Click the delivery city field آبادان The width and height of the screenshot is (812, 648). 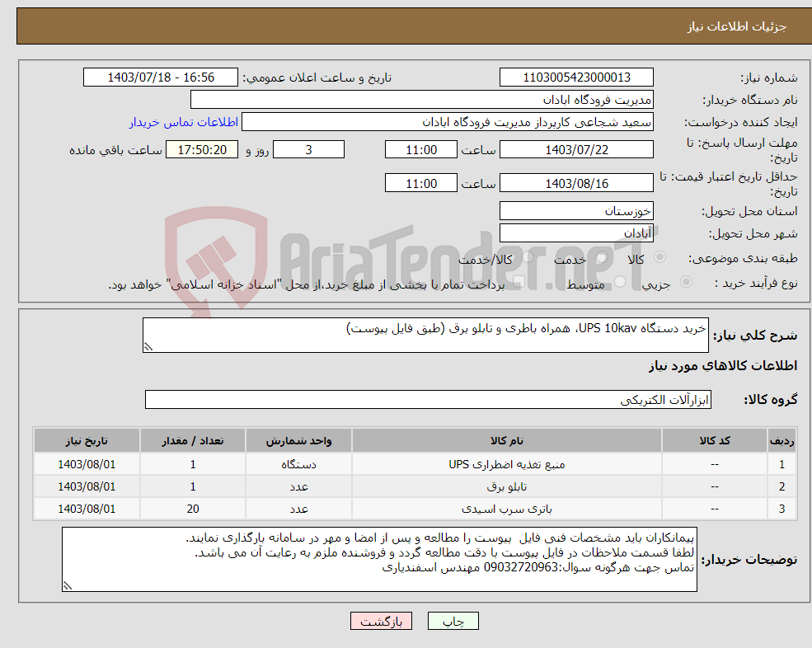(576, 233)
